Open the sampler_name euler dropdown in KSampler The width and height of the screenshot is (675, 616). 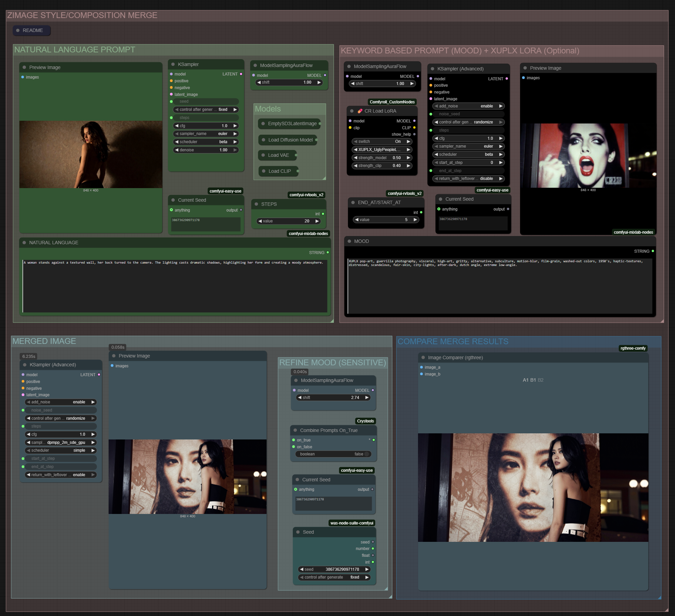[x=206, y=134]
